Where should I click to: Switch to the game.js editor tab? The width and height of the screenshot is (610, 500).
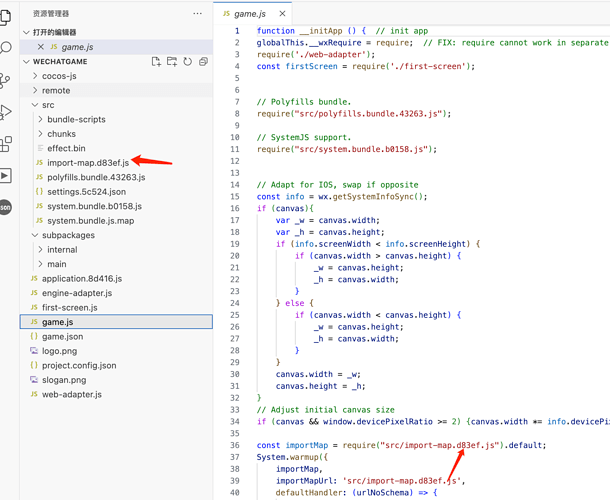[250, 14]
